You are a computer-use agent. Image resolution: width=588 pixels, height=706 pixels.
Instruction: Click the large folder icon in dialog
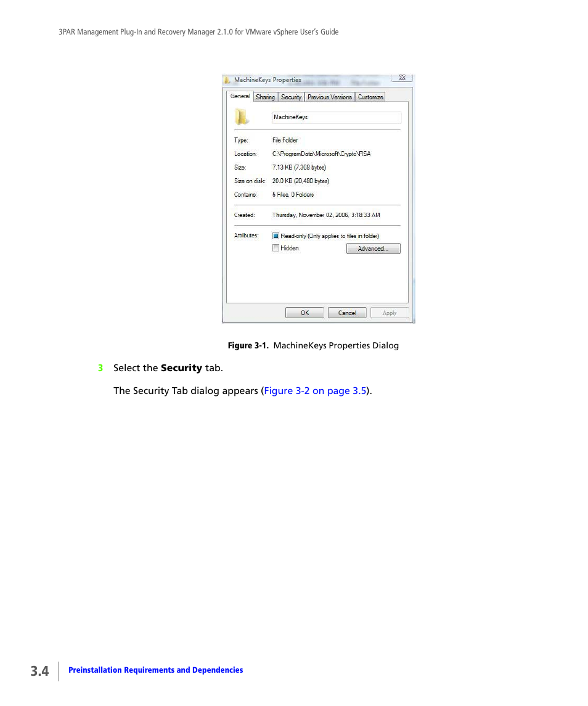[242, 117]
